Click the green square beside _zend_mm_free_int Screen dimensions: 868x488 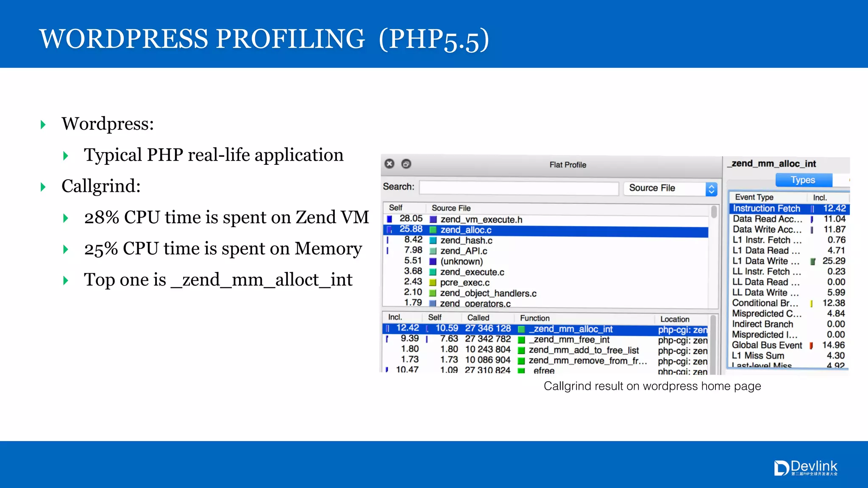(522, 340)
